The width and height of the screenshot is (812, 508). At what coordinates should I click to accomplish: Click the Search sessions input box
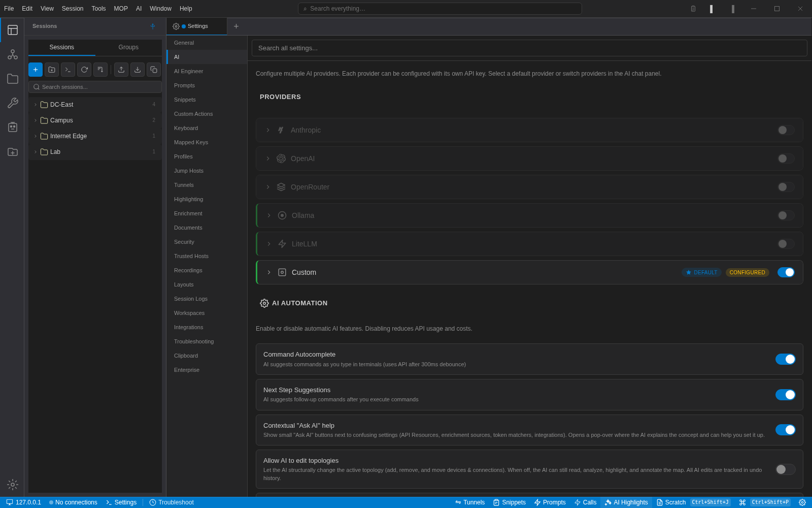[x=95, y=87]
